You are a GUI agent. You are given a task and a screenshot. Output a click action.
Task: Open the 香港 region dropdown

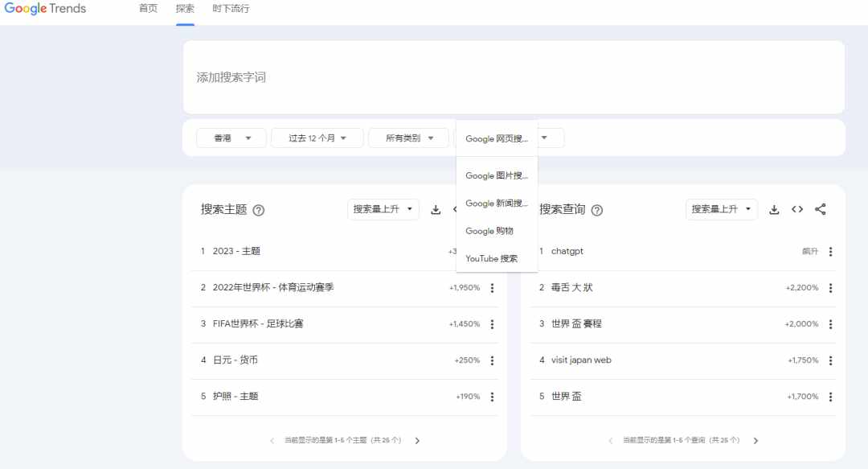tap(231, 138)
